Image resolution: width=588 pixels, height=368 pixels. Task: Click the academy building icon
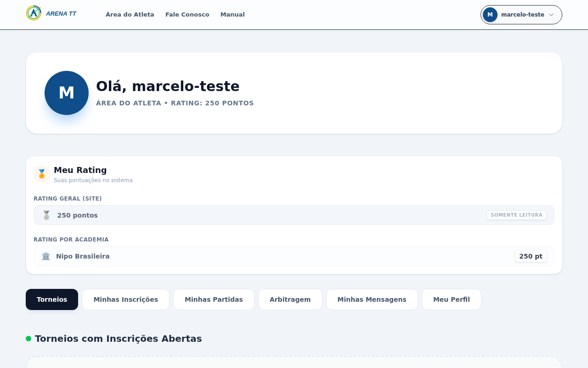(46, 256)
